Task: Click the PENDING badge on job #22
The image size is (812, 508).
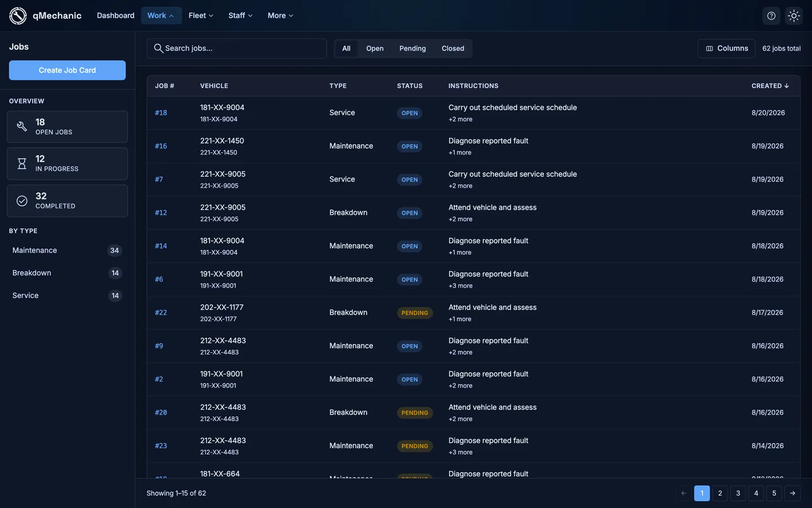Action: coord(414,313)
